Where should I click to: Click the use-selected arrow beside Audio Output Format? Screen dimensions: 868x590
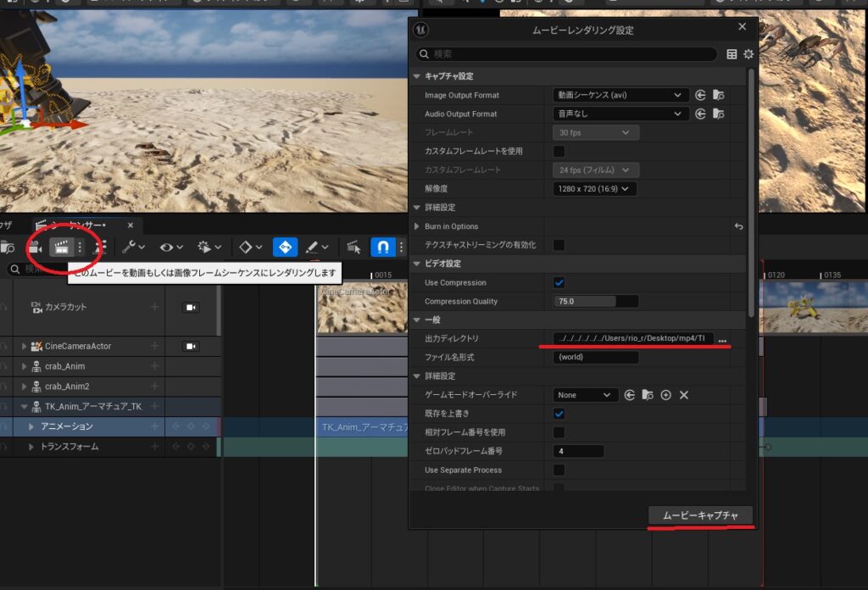click(700, 114)
